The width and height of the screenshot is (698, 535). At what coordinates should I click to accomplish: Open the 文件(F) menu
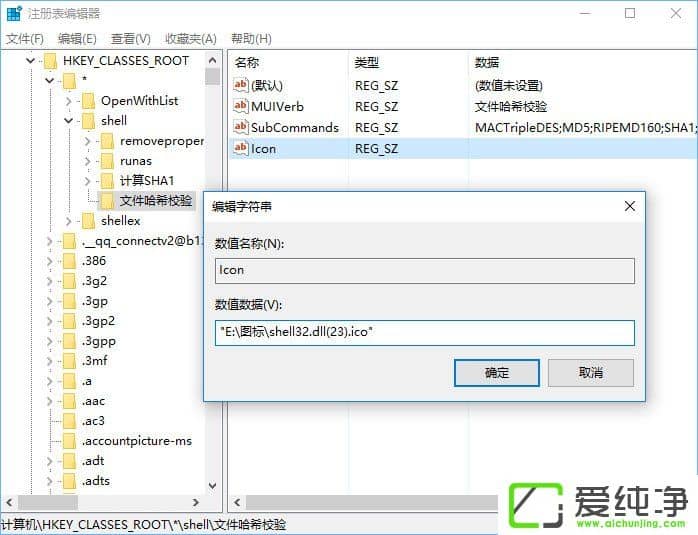pos(25,39)
